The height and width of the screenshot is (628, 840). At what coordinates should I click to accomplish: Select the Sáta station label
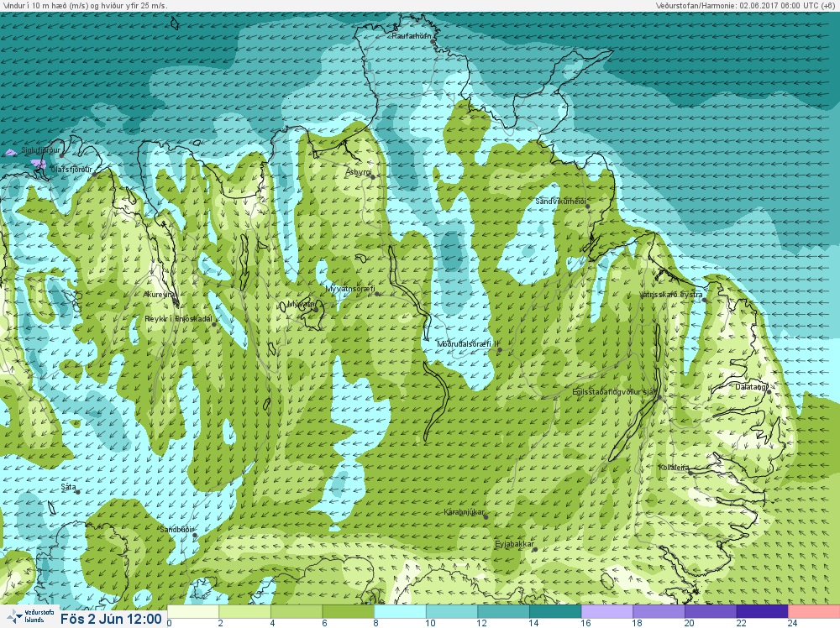pos(68,487)
